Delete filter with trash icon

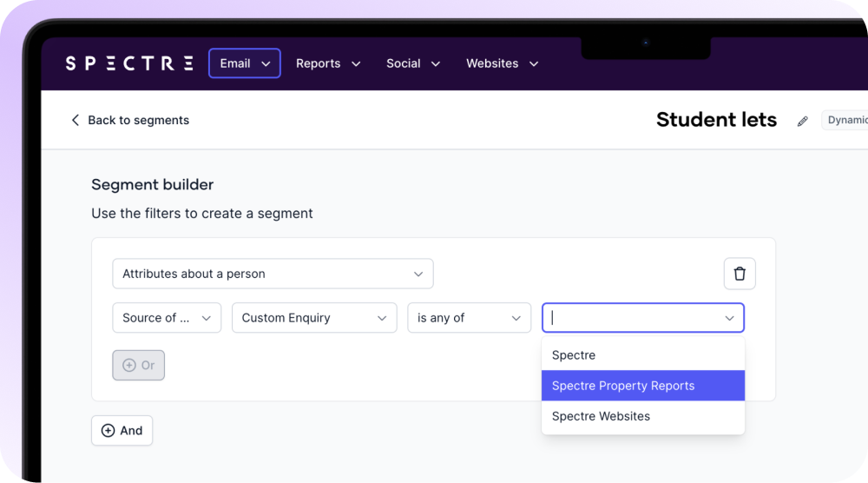click(x=740, y=274)
